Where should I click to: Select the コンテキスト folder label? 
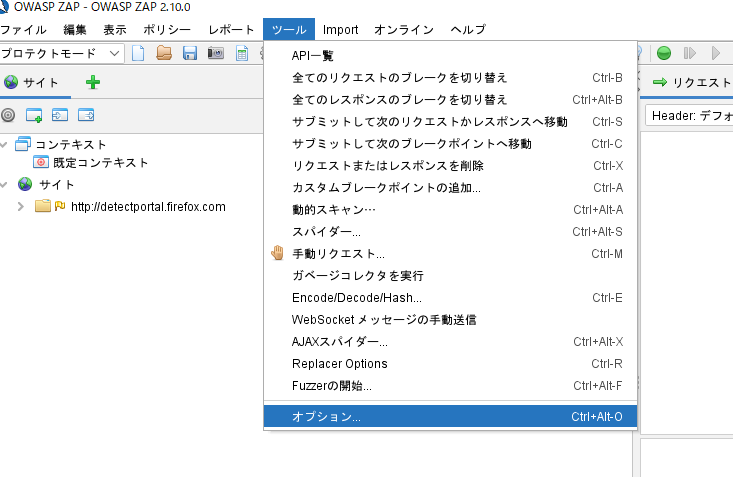[71, 145]
